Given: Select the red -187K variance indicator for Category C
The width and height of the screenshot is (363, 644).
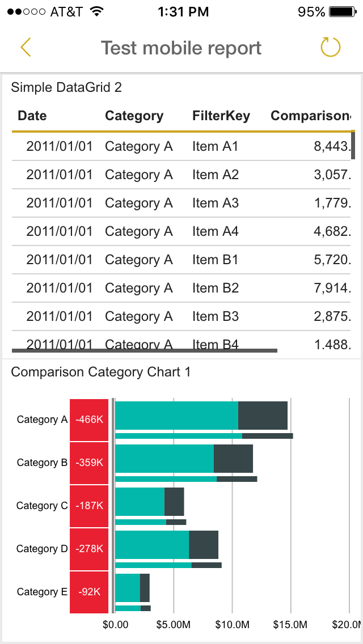Looking at the screenshot, I should tap(89, 506).
